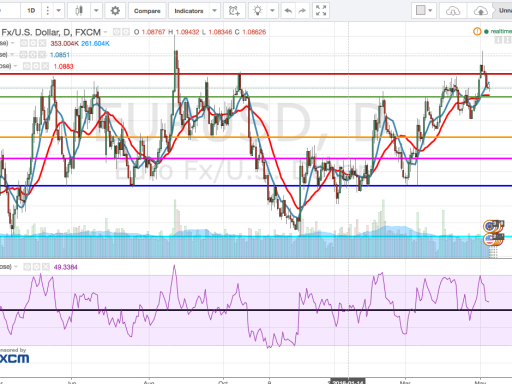Click the low price value 1.08346
512x384 pixels.
pos(220,32)
